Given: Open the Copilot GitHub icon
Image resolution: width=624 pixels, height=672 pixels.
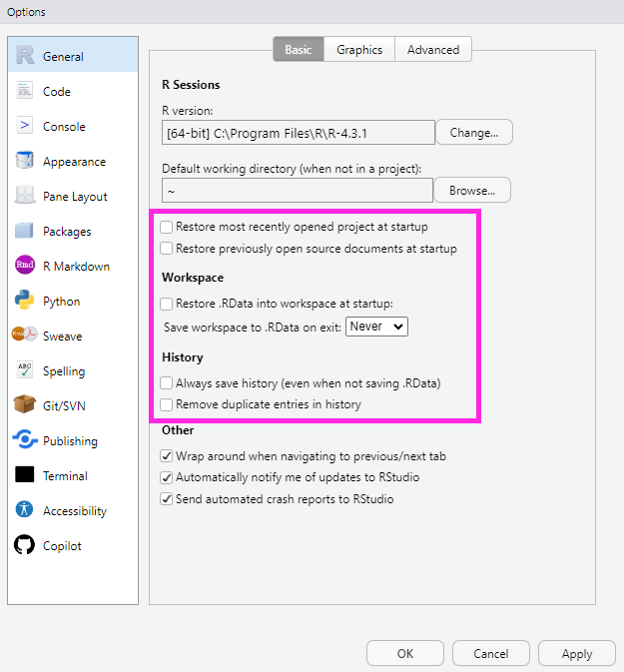Looking at the screenshot, I should (24, 545).
